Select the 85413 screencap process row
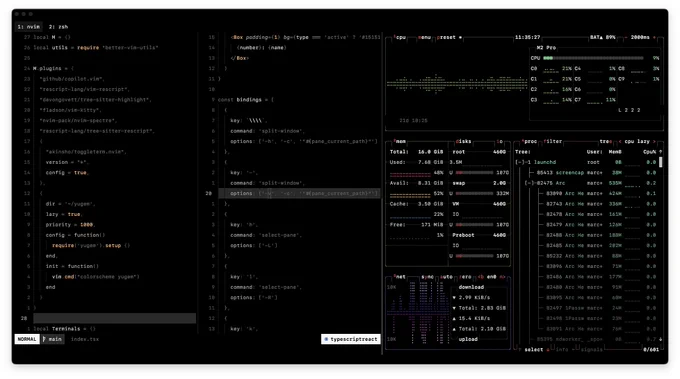 586,173
